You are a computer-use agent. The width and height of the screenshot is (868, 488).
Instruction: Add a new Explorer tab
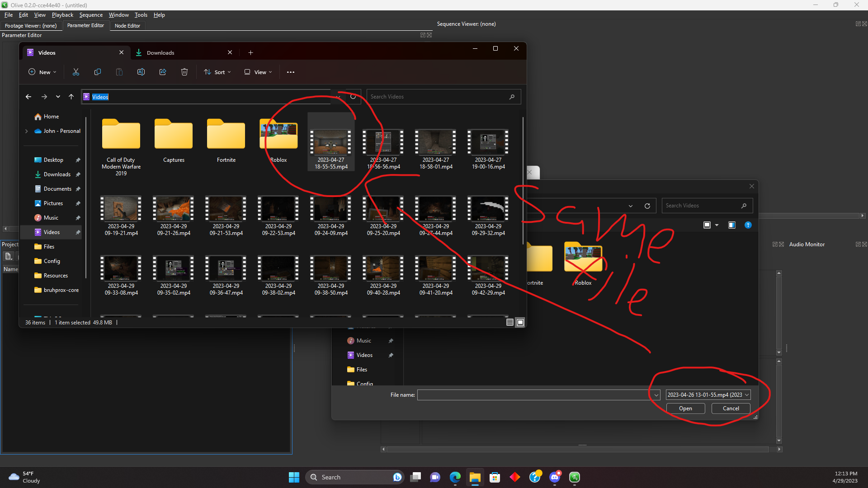250,53
